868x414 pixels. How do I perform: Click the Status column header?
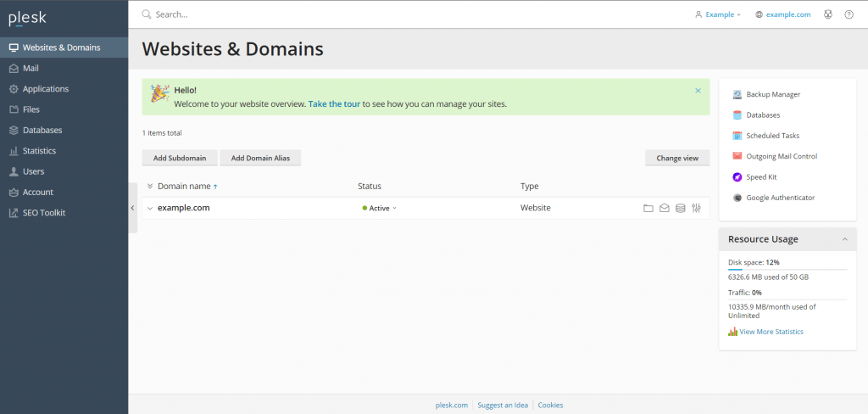coord(370,187)
